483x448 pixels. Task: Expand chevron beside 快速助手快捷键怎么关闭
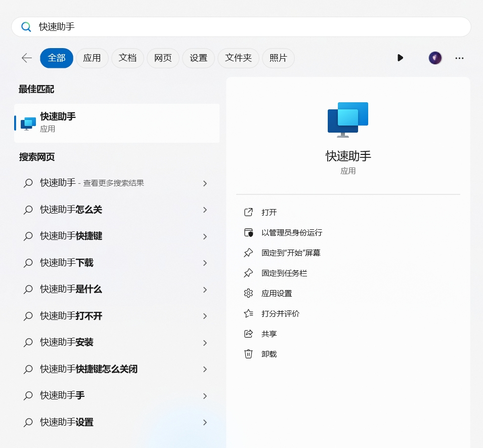[x=205, y=369]
